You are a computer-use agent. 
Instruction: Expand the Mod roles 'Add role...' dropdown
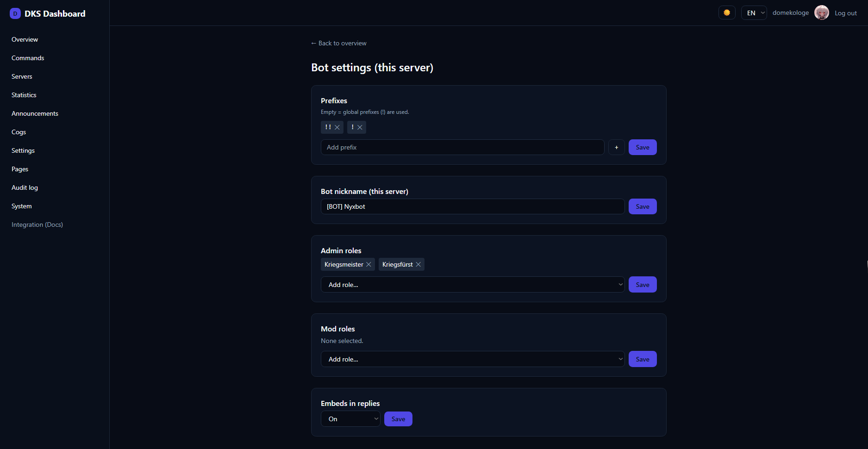click(x=473, y=359)
